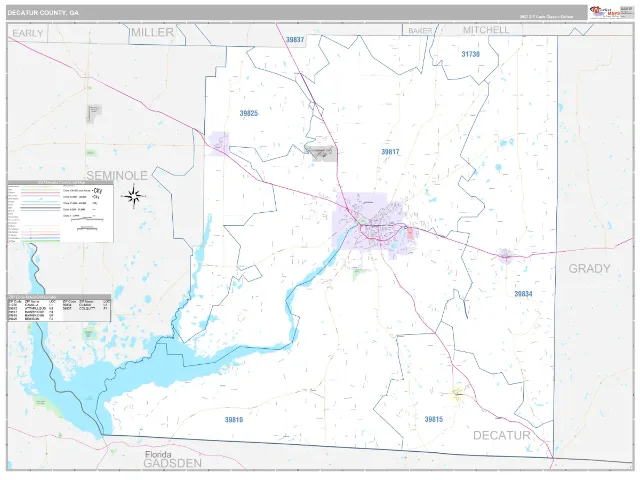Click ZIP code label 39817
Viewport: 640px width, 480px height.
[390, 152]
